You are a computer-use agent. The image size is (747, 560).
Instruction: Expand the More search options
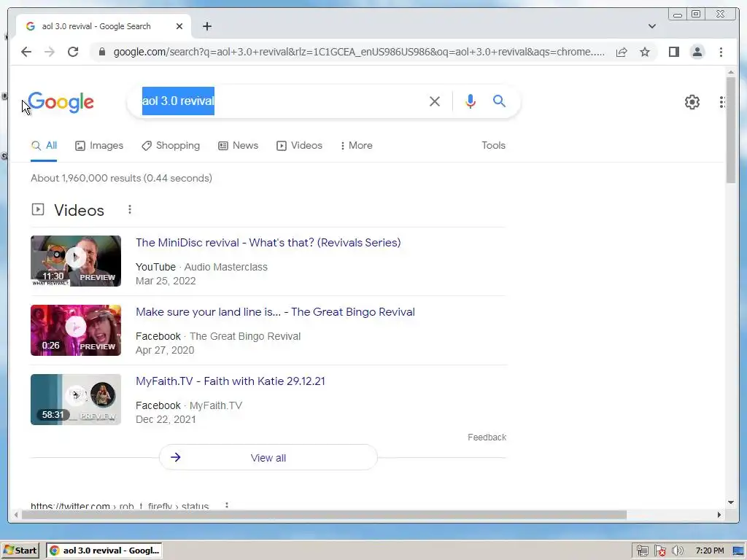[x=356, y=146]
